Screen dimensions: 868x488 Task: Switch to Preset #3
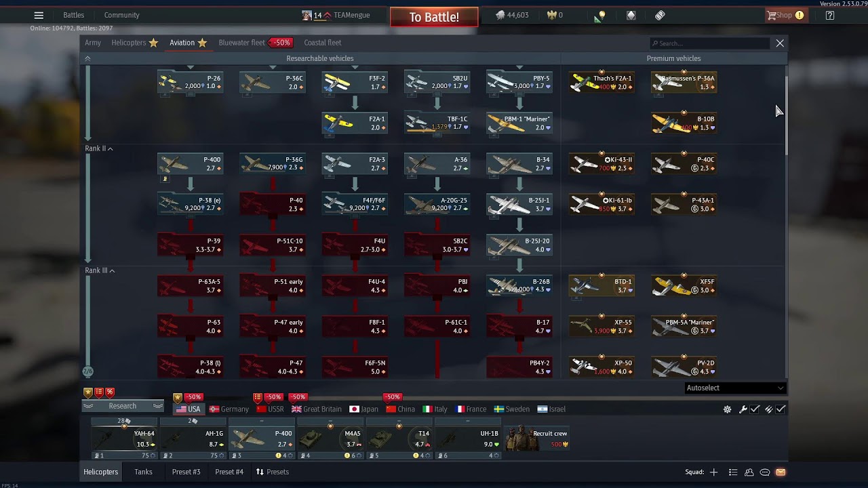tap(186, 472)
